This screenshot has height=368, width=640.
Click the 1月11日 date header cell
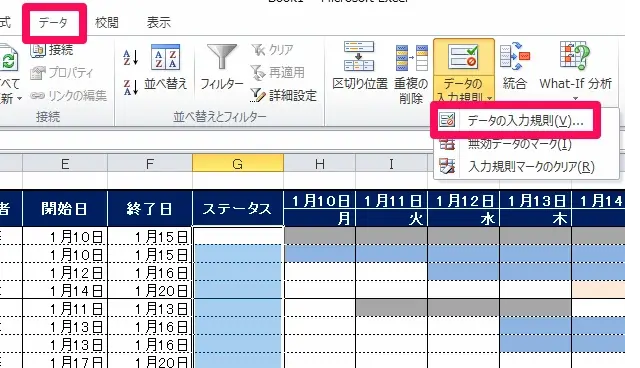coord(392,200)
